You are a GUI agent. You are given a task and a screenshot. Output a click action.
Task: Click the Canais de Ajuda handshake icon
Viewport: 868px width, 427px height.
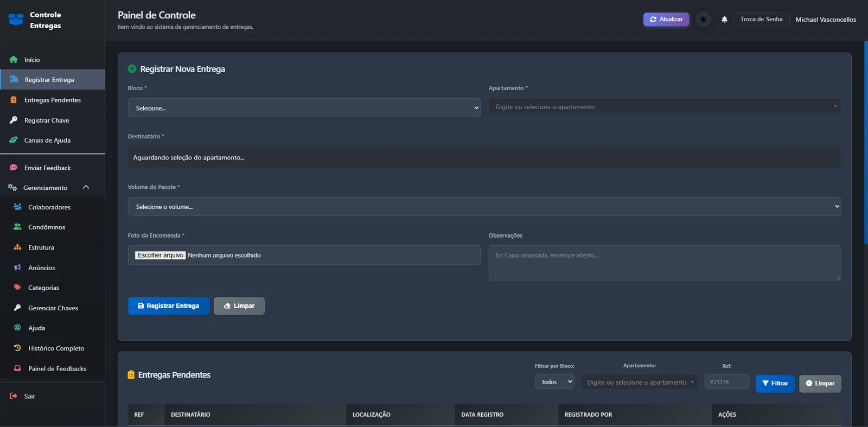(x=14, y=140)
